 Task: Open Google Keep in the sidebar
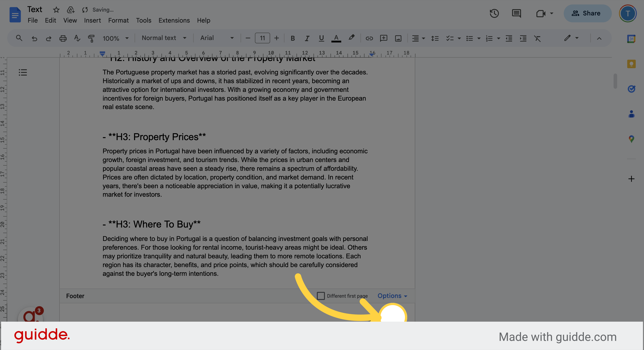pyautogui.click(x=631, y=64)
